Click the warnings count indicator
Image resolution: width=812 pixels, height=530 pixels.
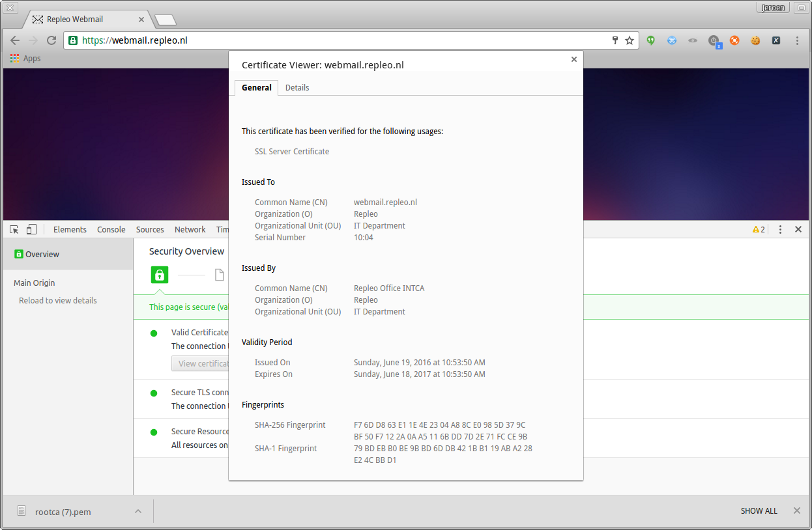tap(759, 229)
